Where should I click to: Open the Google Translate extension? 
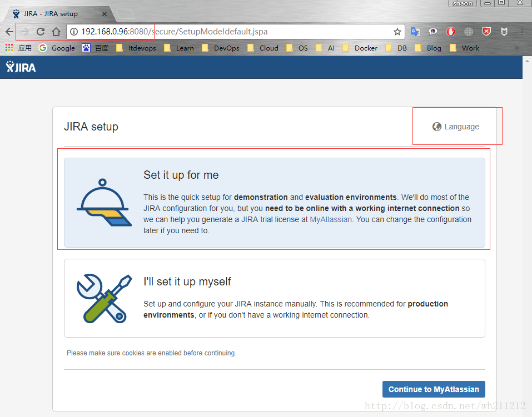point(415,32)
